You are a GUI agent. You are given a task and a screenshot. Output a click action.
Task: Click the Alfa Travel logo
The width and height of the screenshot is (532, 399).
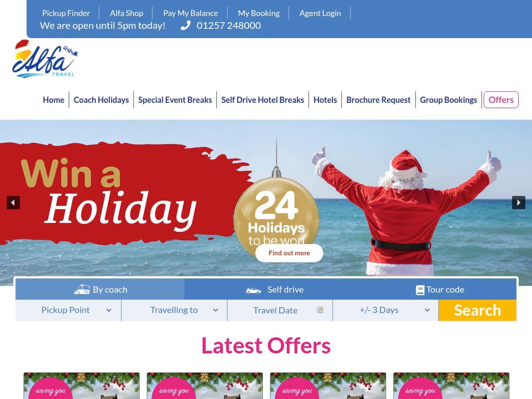[46, 59]
